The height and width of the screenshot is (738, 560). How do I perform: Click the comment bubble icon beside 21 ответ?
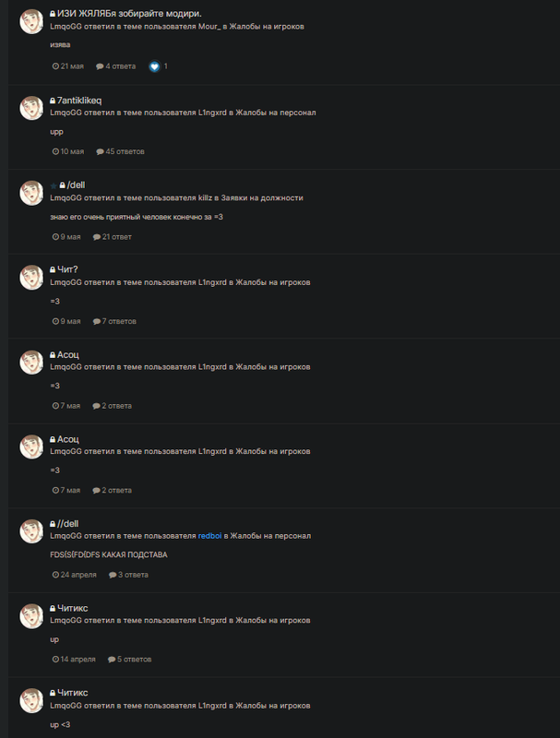click(x=97, y=237)
